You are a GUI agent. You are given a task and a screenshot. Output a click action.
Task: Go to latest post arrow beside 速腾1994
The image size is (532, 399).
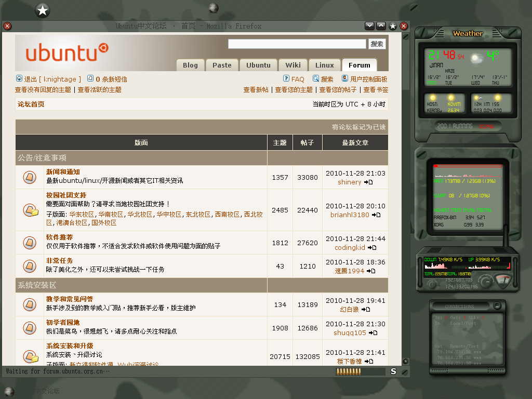[371, 271]
